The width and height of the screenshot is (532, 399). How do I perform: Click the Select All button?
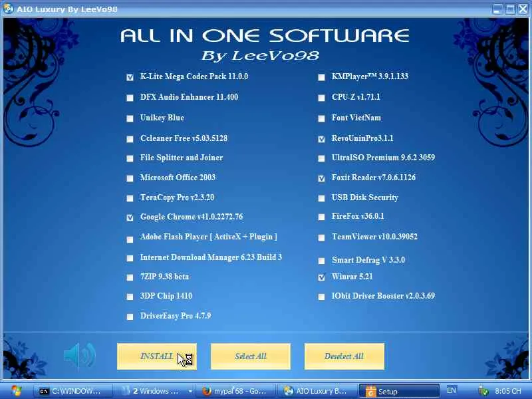(x=251, y=356)
